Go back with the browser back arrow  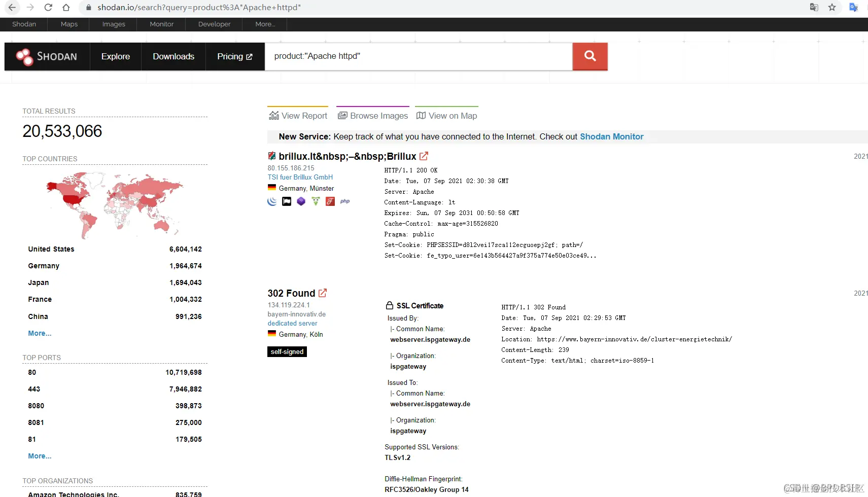[12, 8]
